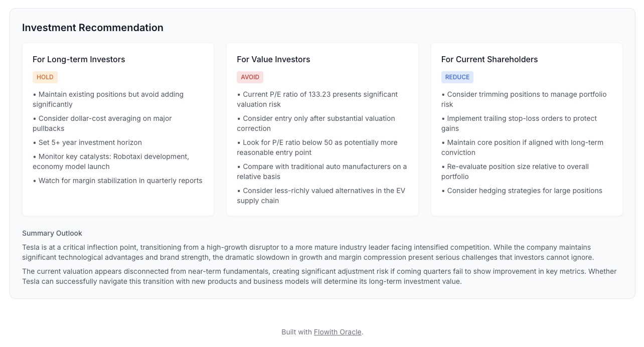This screenshot has height=347, width=644.
Task: Click the Flowith Oracle link
Action: pos(337,332)
